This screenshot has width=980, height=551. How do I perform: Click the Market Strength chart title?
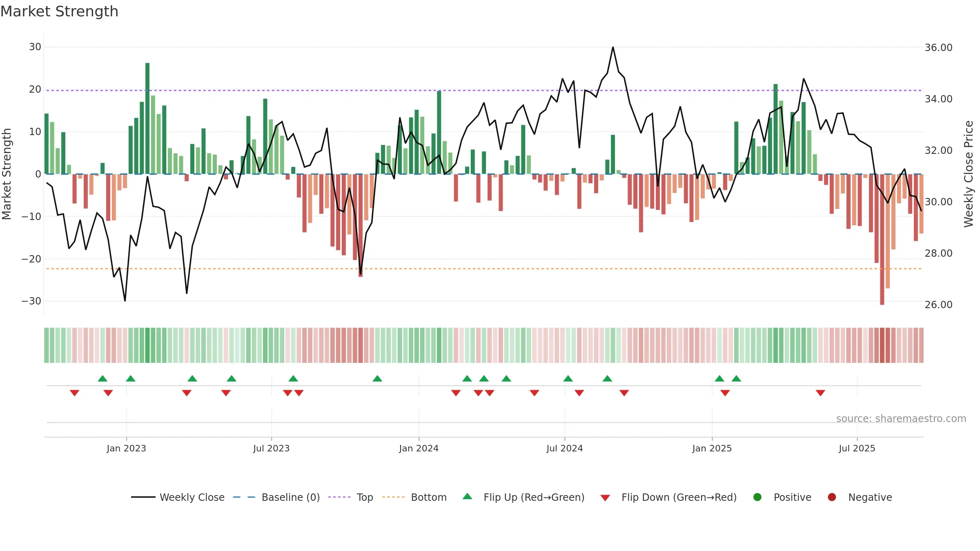pyautogui.click(x=59, y=11)
